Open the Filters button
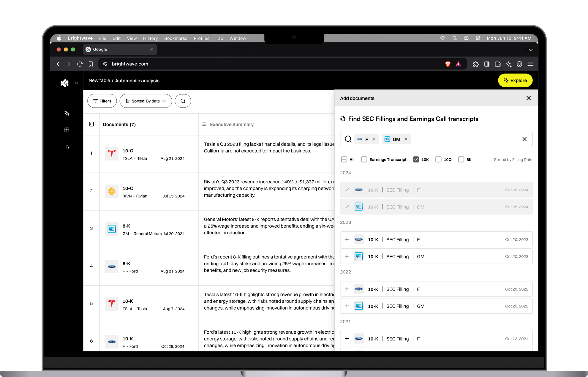Image resolution: width=588 pixels, height=377 pixels. pyautogui.click(x=102, y=101)
